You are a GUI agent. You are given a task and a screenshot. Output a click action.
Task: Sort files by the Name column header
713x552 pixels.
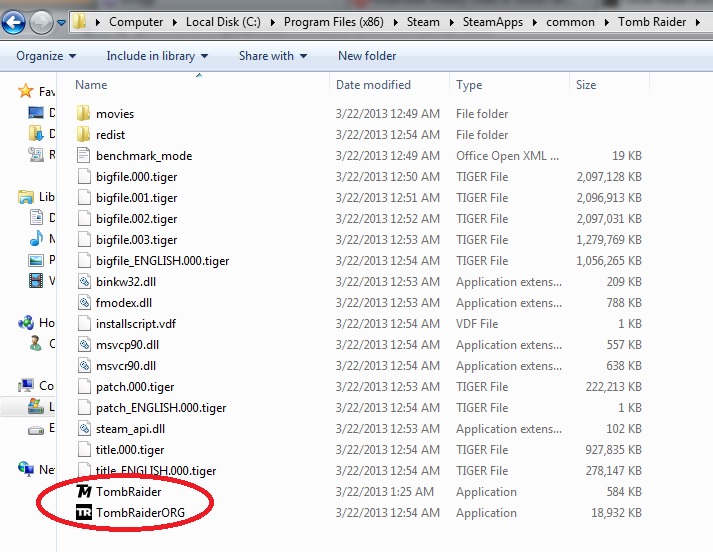[x=92, y=85]
